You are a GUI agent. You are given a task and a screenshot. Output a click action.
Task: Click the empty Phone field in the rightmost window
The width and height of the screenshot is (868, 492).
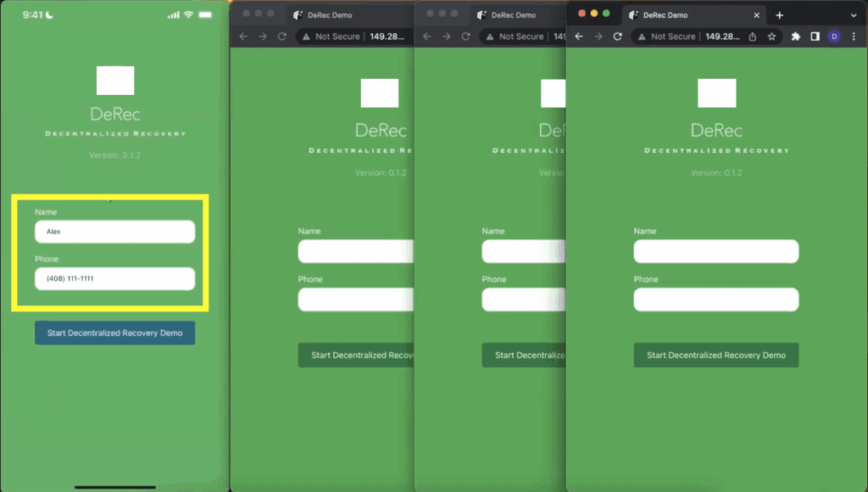[715, 299]
